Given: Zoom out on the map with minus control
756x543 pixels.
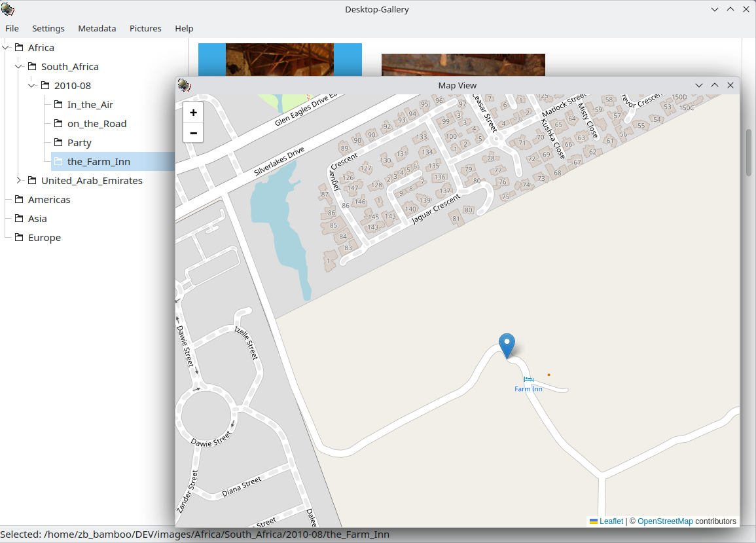Looking at the screenshot, I should (193, 133).
